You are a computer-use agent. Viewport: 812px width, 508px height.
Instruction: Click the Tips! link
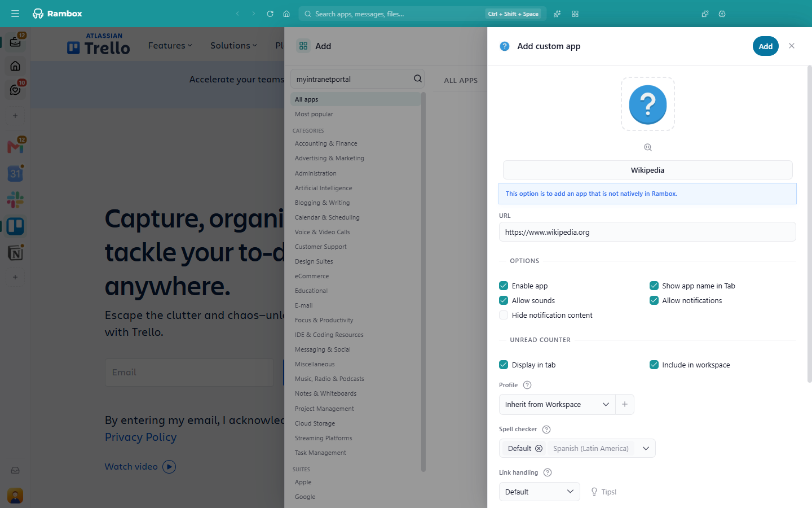[x=603, y=492]
